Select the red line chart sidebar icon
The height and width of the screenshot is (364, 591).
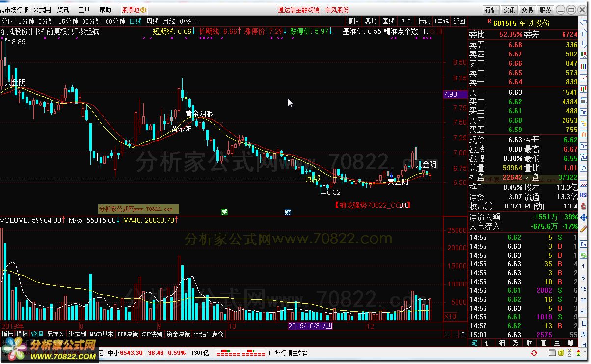(583, 78)
